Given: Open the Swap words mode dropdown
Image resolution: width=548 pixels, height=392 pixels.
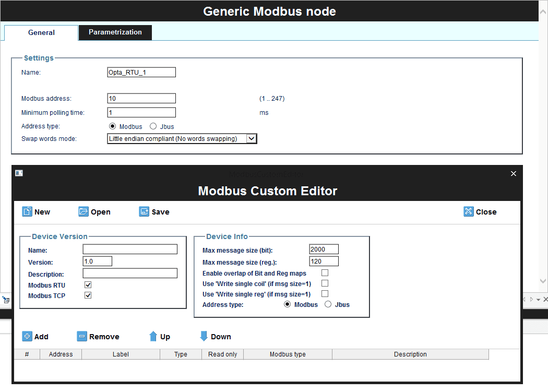Looking at the screenshot, I should [251, 138].
